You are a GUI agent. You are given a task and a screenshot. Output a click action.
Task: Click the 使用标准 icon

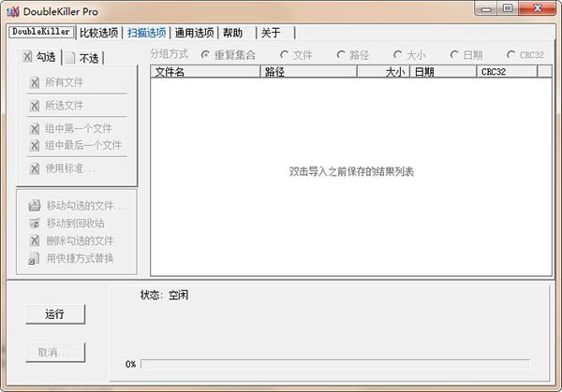(35, 168)
